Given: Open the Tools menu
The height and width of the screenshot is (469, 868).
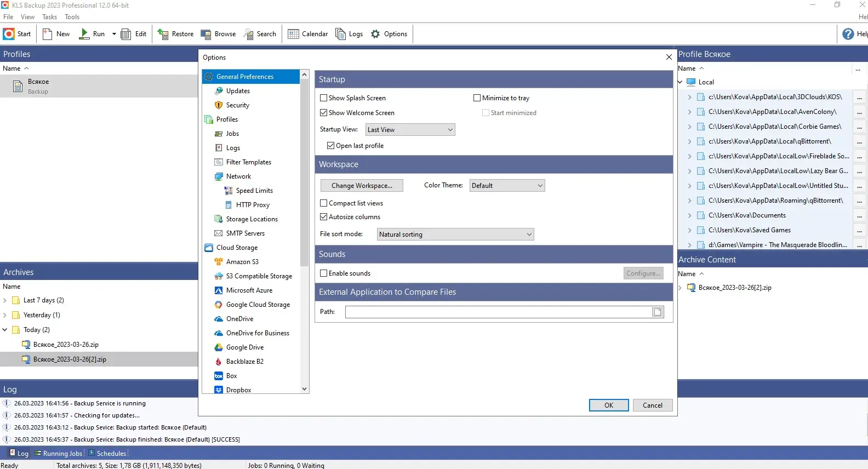Looking at the screenshot, I should point(72,17).
